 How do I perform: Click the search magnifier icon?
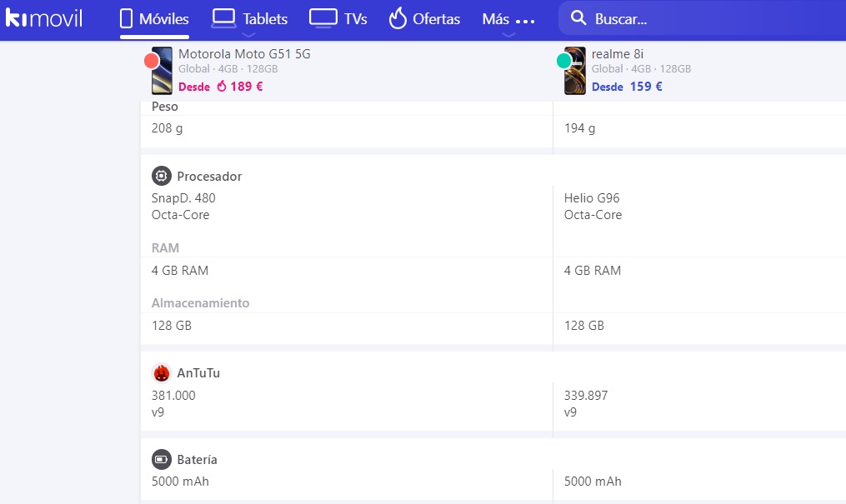click(577, 18)
